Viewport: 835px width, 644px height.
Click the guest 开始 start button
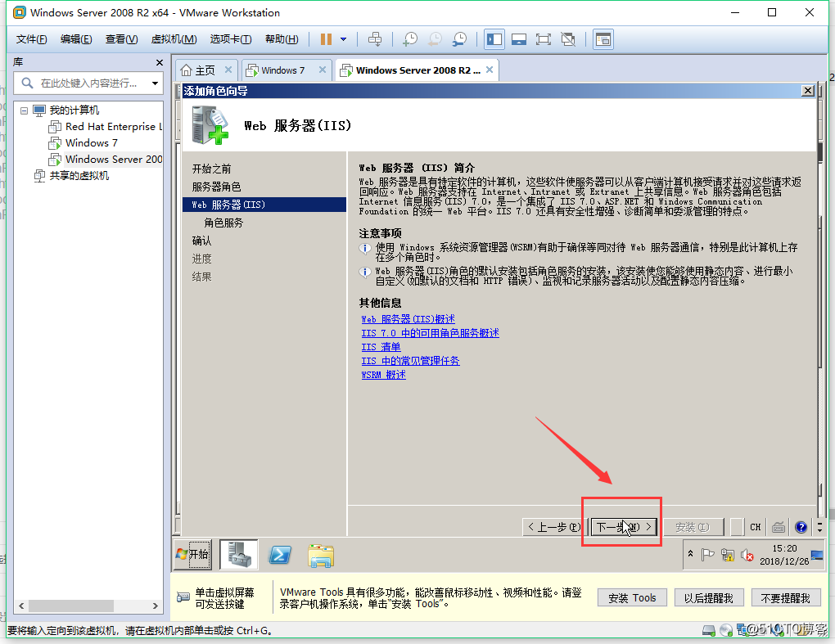(192, 554)
